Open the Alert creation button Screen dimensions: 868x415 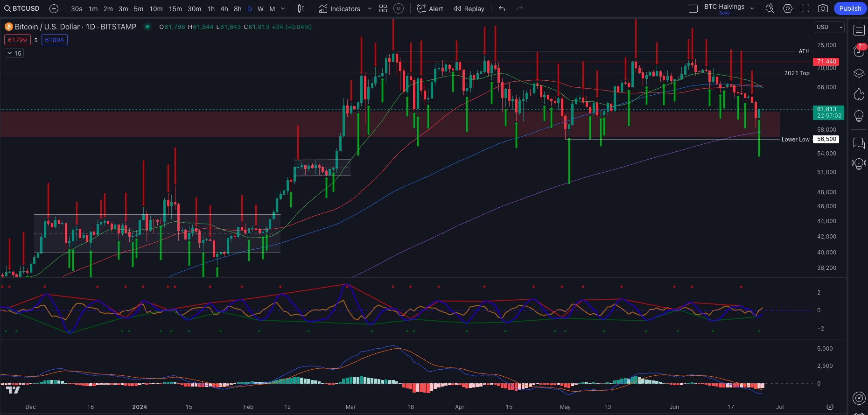coord(430,8)
